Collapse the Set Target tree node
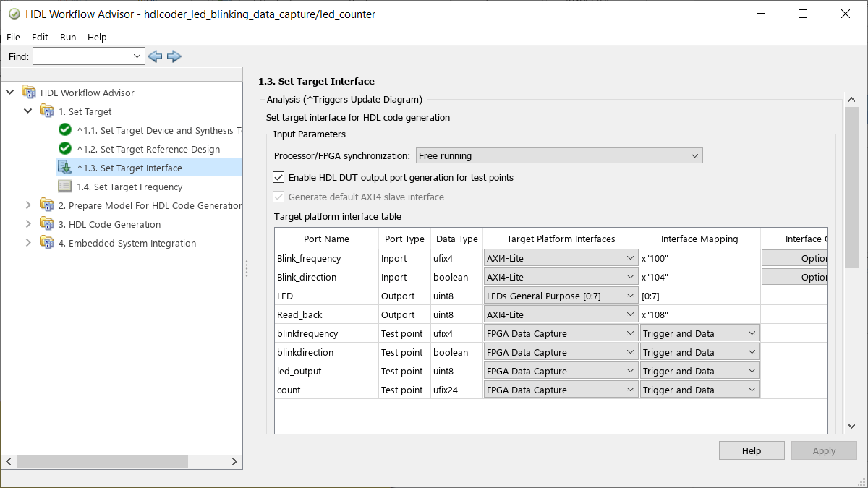The width and height of the screenshot is (868, 488). coord(28,111)
